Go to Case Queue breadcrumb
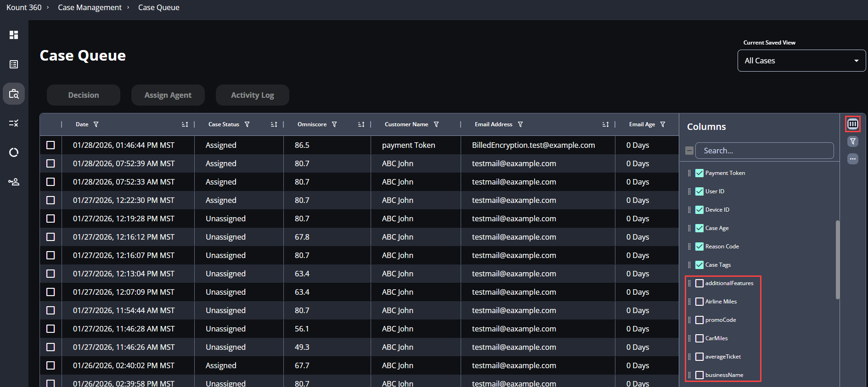The height and width of the screenshot is (387, 868). (x=159, y=7)
